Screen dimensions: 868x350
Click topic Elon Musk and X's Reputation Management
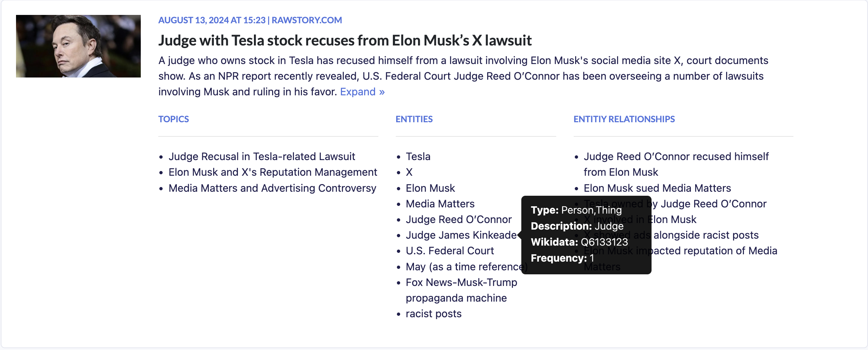click(x=272, y=172)
